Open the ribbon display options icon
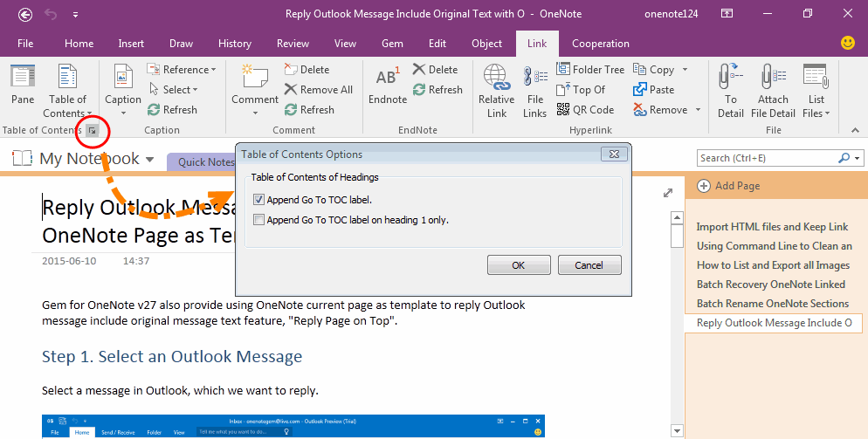The width and height of the screenshot is (868, 439). tap(727, 14)
